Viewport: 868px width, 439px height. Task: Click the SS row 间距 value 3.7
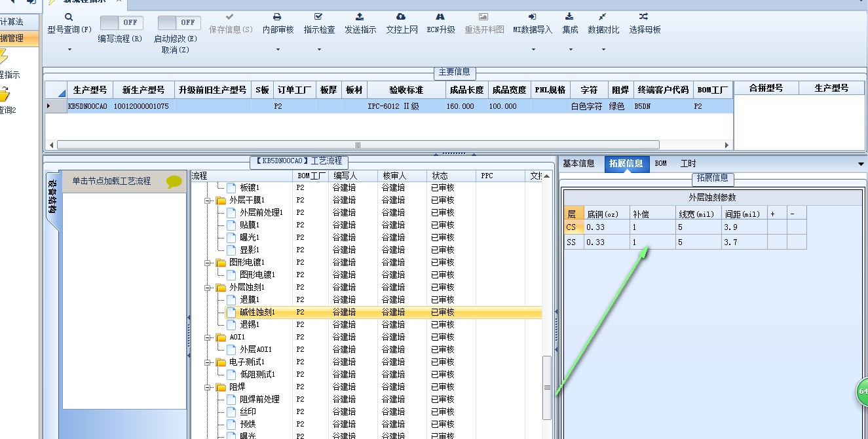click(x=744, y=242)
